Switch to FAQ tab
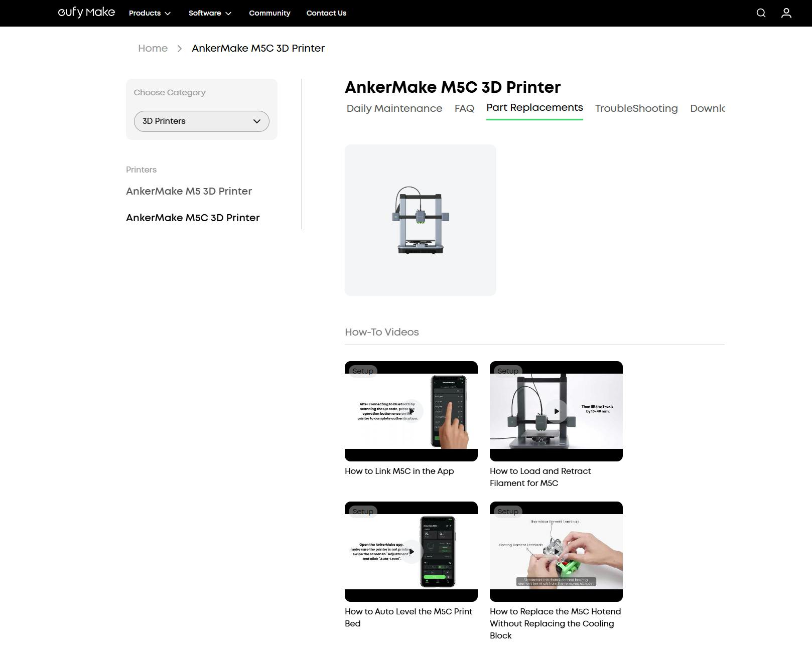The image size is (812, 650). click(464, 108)
